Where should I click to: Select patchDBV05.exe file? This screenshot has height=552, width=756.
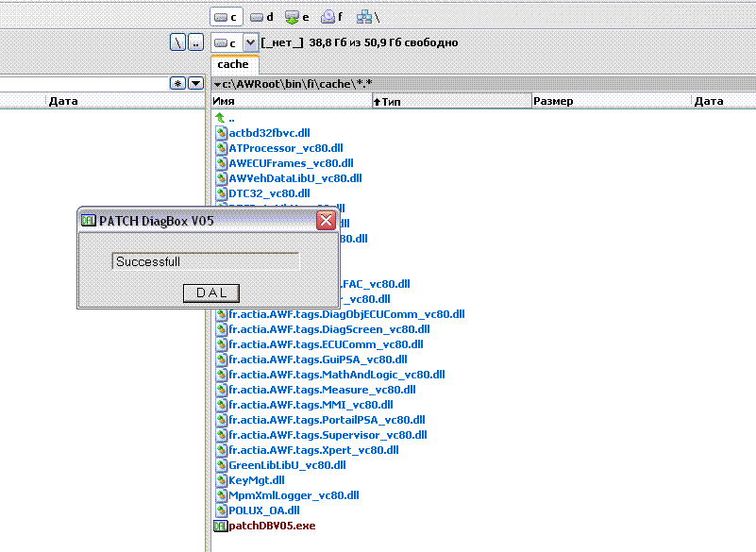(272, 526)
